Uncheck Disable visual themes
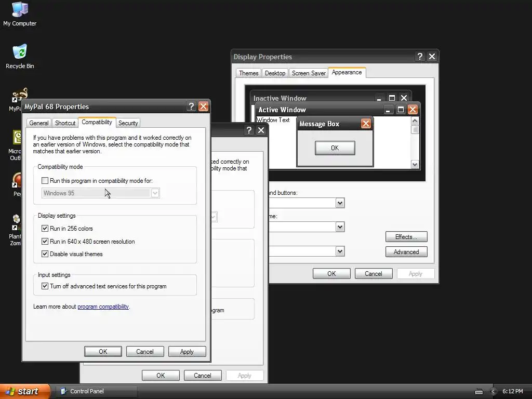The height and width of the screenshot is (399, 532). click(45, 254)
